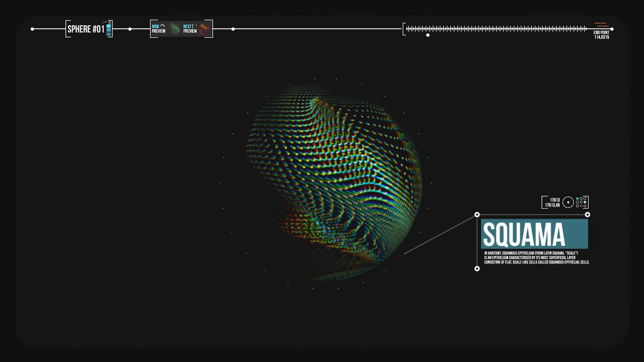Open the NEXT PREVIEW orange thumbnail
The height and width of the screenshot is (362, 644).
coord(205,29)
